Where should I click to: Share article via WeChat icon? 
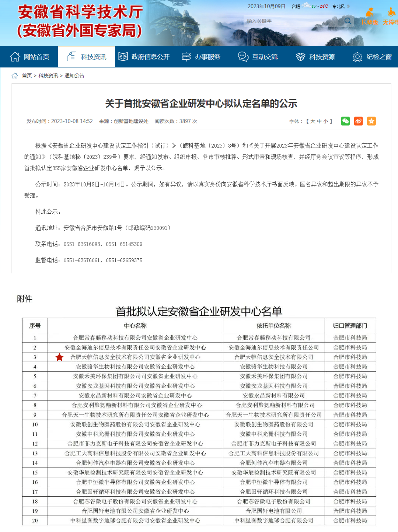345,121
